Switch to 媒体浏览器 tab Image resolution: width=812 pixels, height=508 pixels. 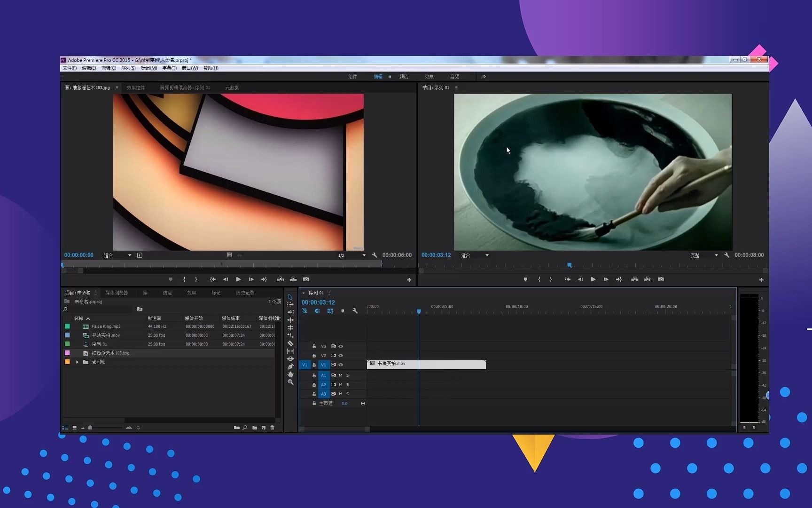tap(117, 293)
